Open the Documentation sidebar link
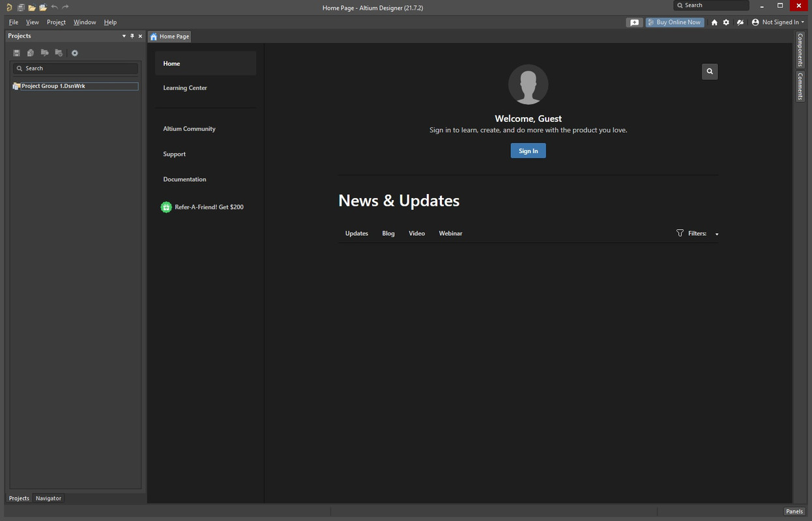The height and width of the screenshot is (521, 812). [x=184, y=180]
